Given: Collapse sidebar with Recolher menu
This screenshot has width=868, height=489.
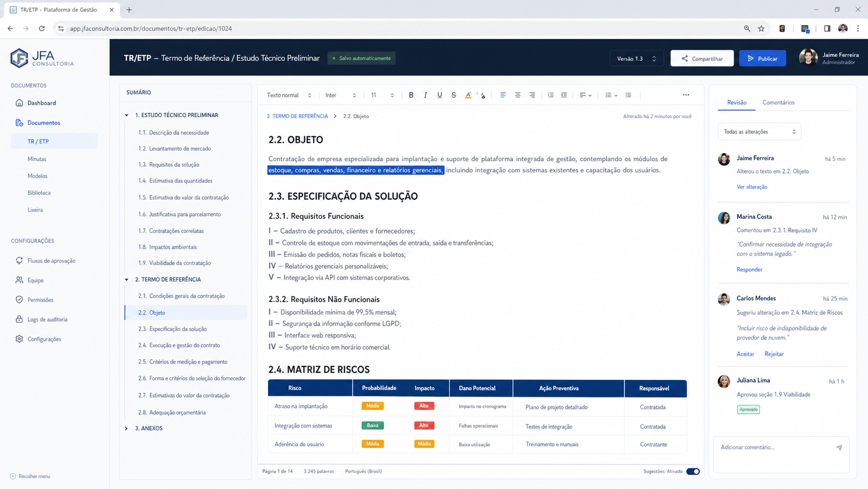Looking at the screenshot, I should 30,476.
